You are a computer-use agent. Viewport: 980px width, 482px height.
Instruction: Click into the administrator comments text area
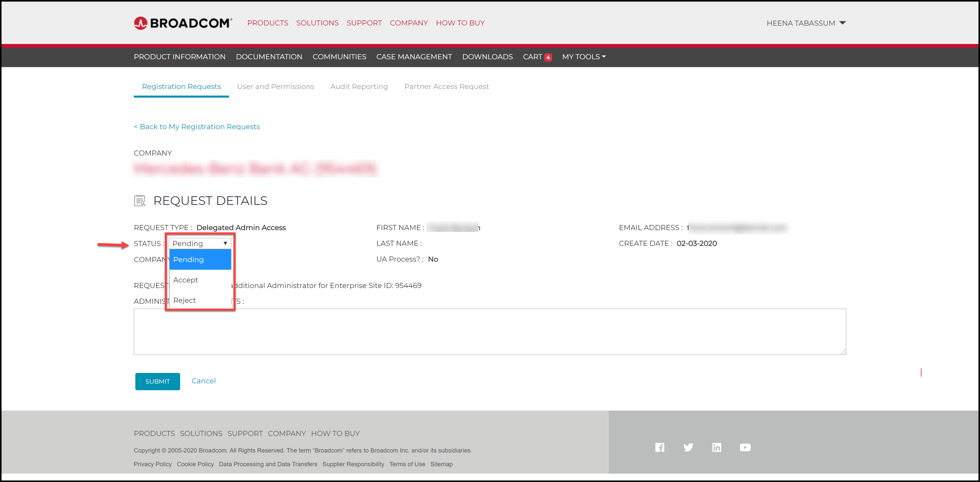(x=489, y=332)
